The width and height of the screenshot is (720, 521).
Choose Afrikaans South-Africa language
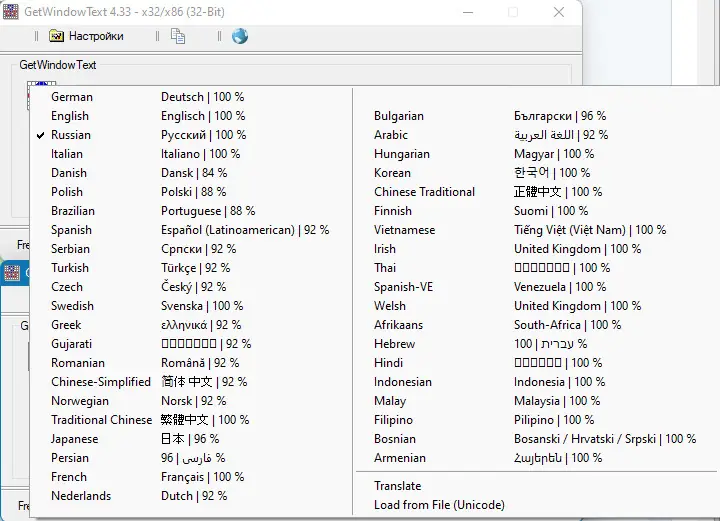pos(536,325)
